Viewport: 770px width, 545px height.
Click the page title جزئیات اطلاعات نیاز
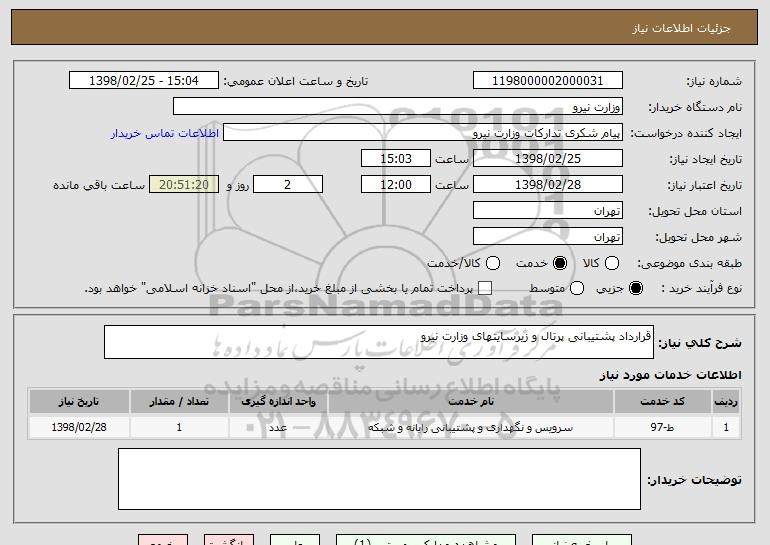tap(681, 28)
